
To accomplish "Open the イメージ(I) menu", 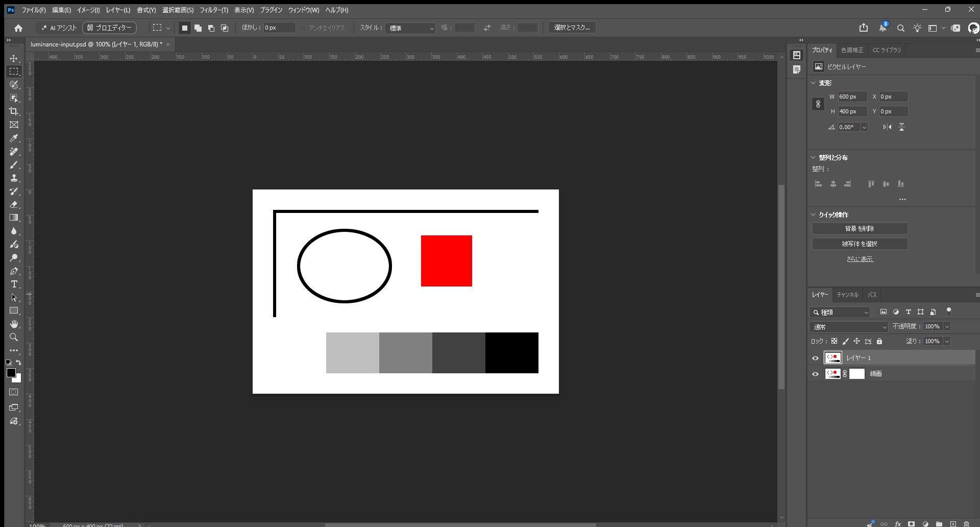I will point(88,10).
